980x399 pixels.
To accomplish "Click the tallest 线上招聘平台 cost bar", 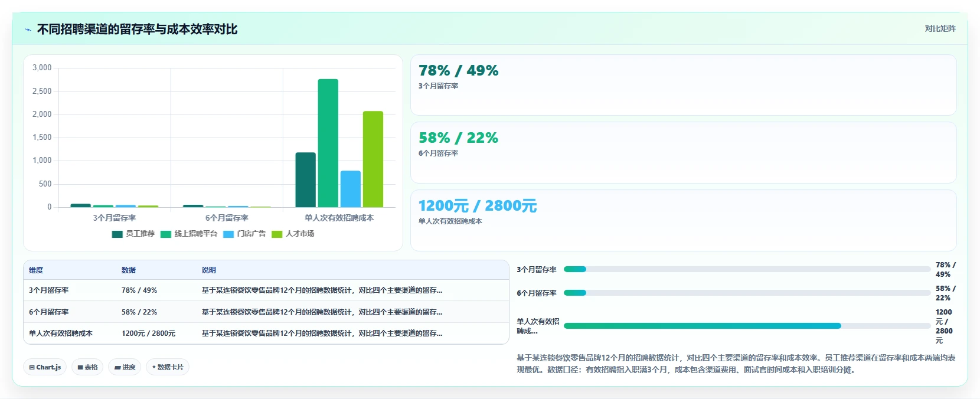I will click(328, 143).
